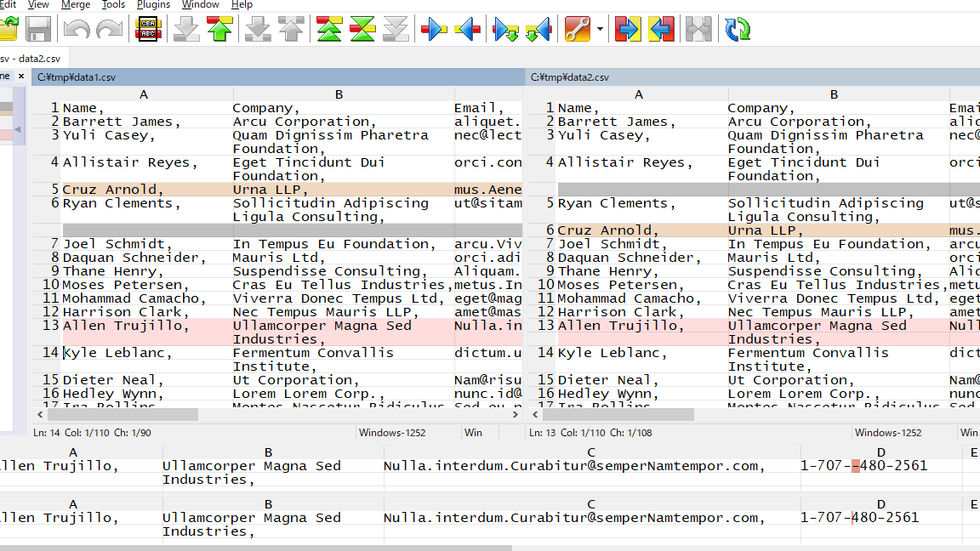The height and width of the screenshot is (551, 980).
Task: Undo the last edit
Action: tap(77, 30)
